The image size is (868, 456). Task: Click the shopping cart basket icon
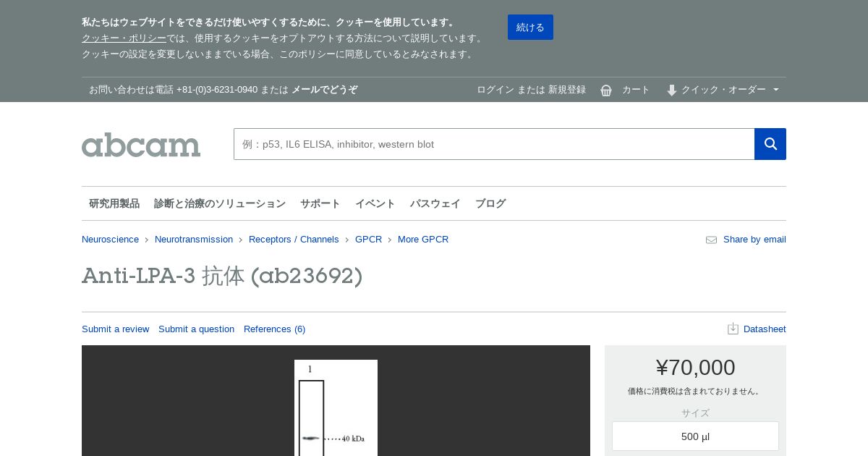(x=606, y=90)
